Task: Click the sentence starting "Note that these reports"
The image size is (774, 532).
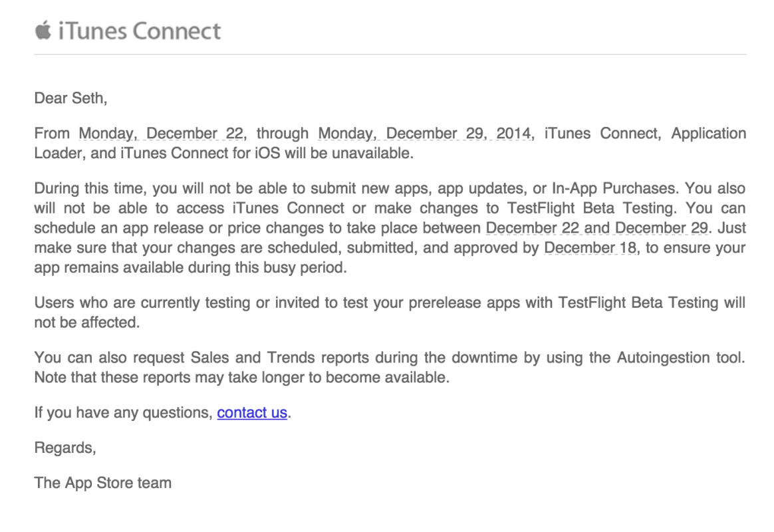Action: 241,377
